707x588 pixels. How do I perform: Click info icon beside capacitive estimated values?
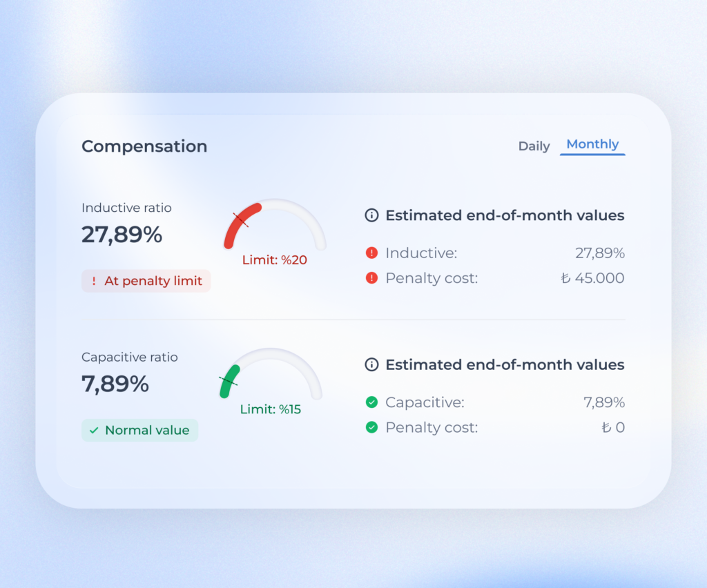(x=371, y=364)
